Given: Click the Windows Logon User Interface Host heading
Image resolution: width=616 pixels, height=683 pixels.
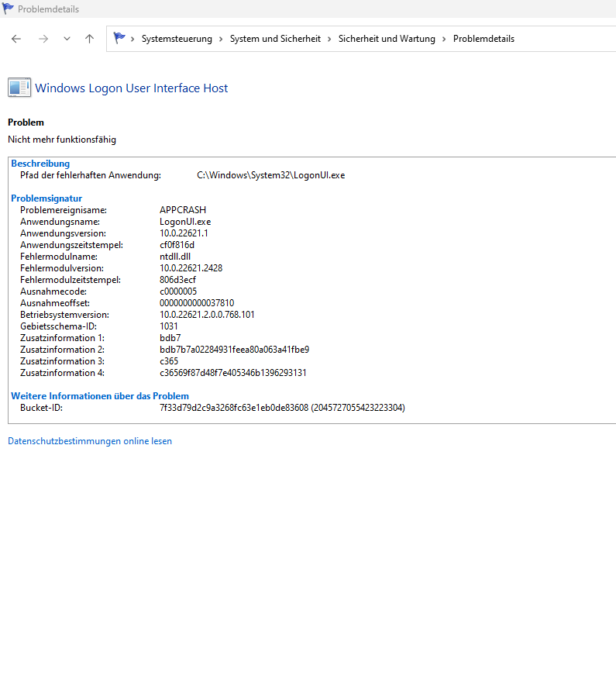Looking at the screenshot, I should click(132, 88).
